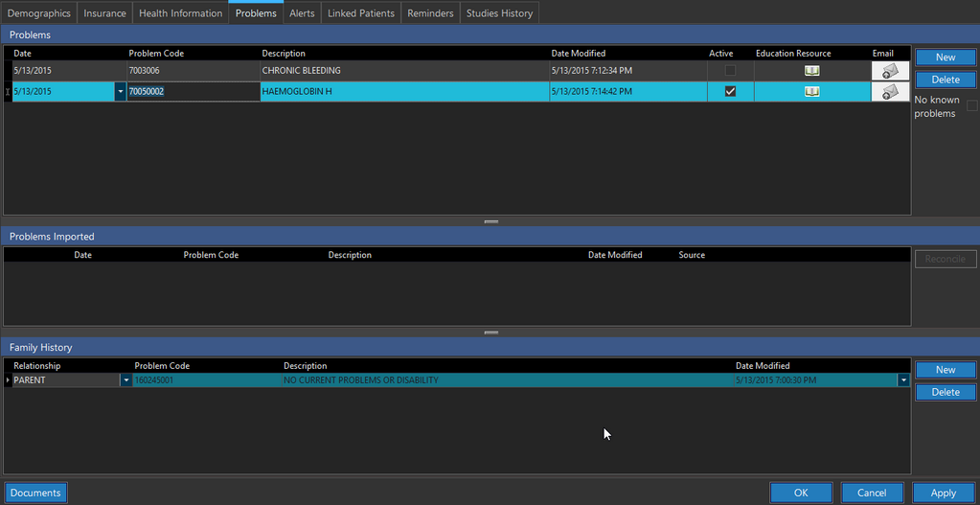Go to the Alerts tab
Screen dimensions: 980x505
302,13
